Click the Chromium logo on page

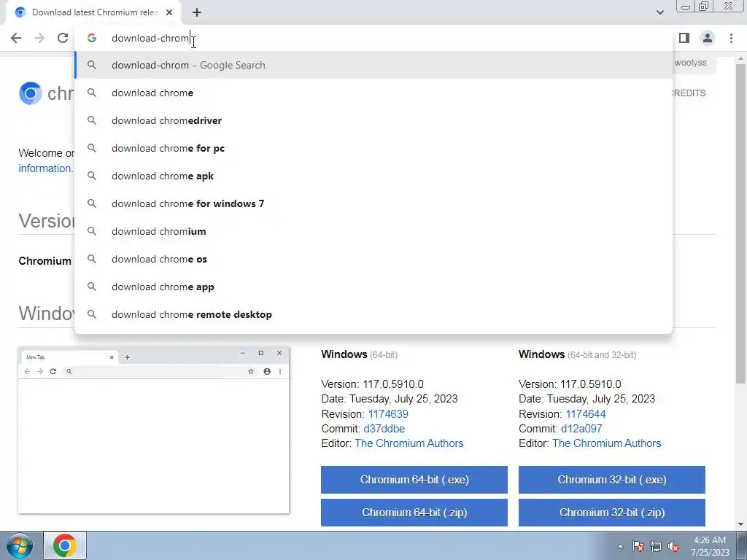point(31,93)
